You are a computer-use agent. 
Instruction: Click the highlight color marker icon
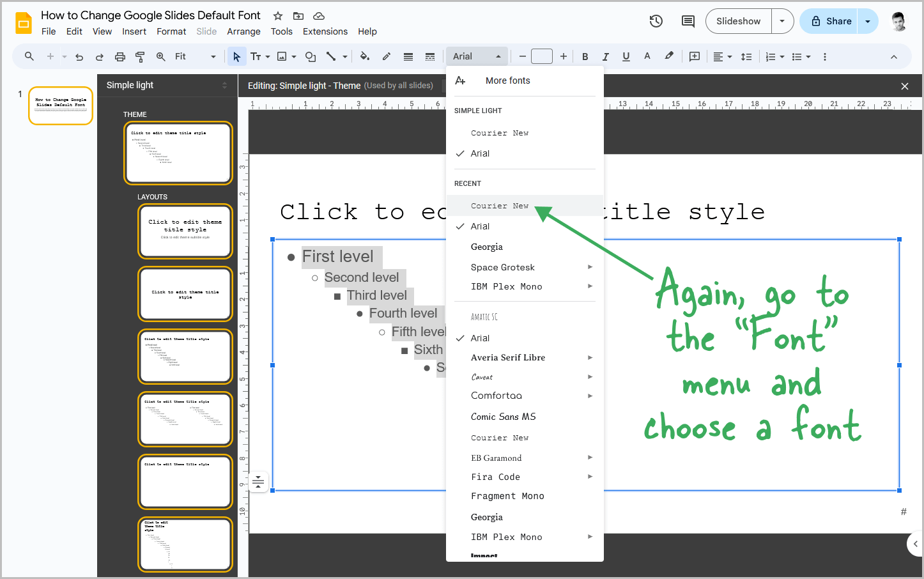tap(669, 56)
